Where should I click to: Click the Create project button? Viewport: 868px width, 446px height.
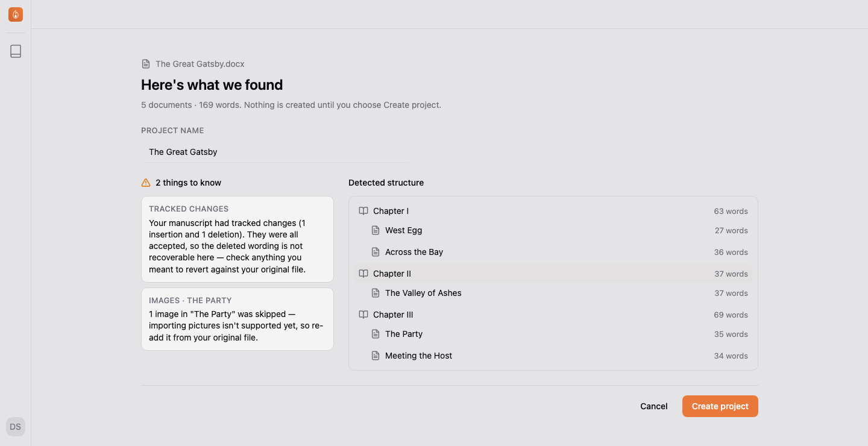(720, 406)
